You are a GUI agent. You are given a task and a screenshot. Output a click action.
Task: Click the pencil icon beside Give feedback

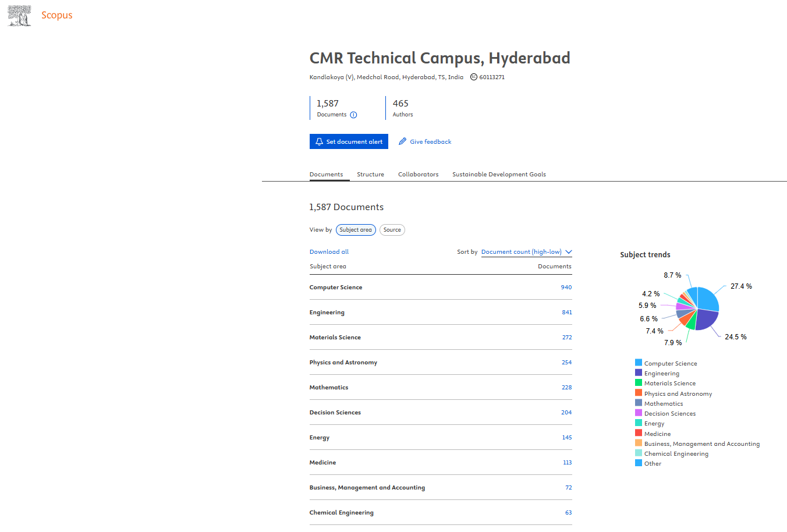(x=402, y=141)
